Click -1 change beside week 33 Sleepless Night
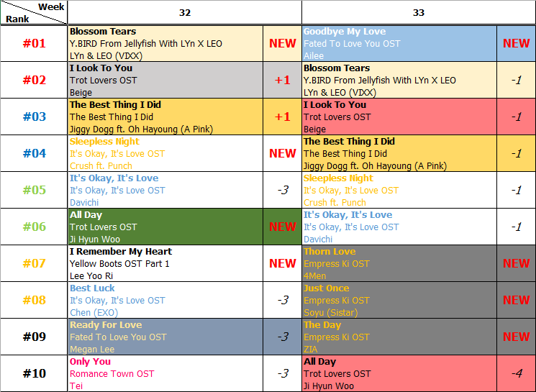Image resolution: width=536 pixels, height=392 pixels. click(516, 190)
